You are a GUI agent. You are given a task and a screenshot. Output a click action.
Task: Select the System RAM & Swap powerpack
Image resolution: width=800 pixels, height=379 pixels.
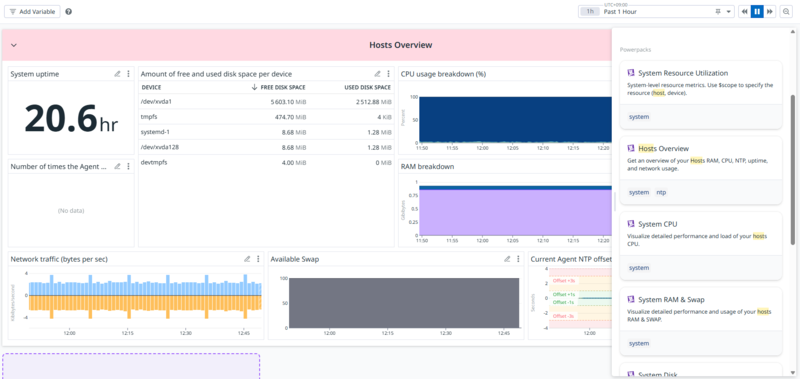tap(701, 321)
